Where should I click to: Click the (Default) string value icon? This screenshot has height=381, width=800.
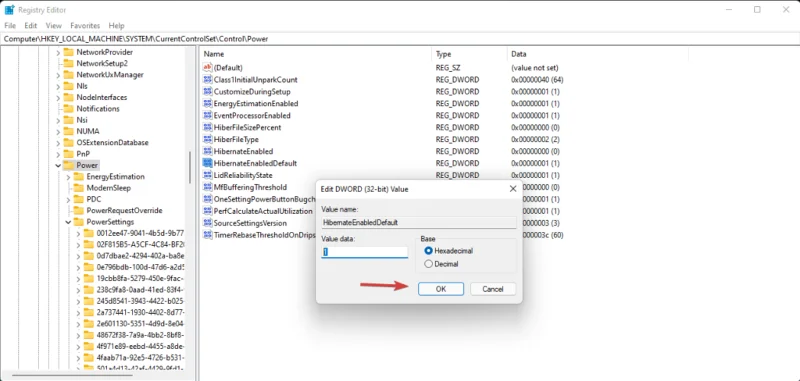[207, 67]
